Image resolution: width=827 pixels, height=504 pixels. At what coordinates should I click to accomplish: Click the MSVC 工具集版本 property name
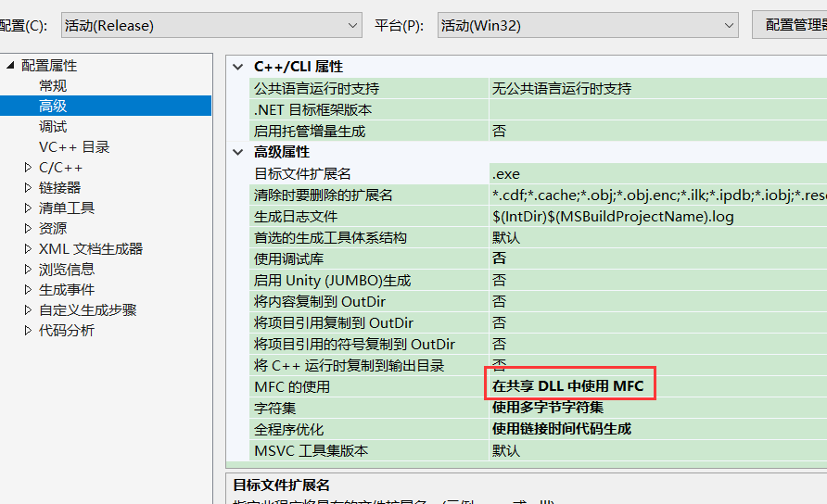click(x=311, y=451)
